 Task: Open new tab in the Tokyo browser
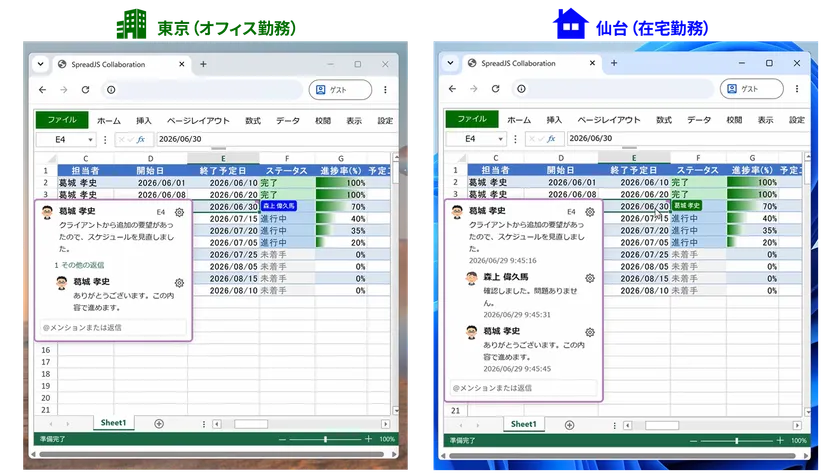point(203,64)
